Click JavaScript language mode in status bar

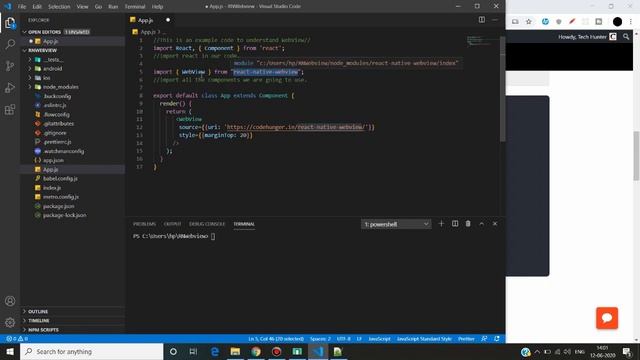[380, 339]
